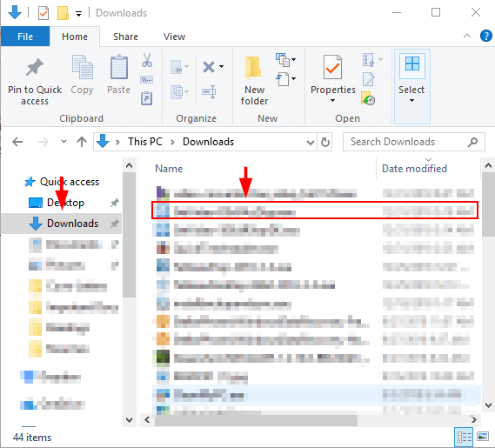Click the Help question mark icon

tap(485, 36)
